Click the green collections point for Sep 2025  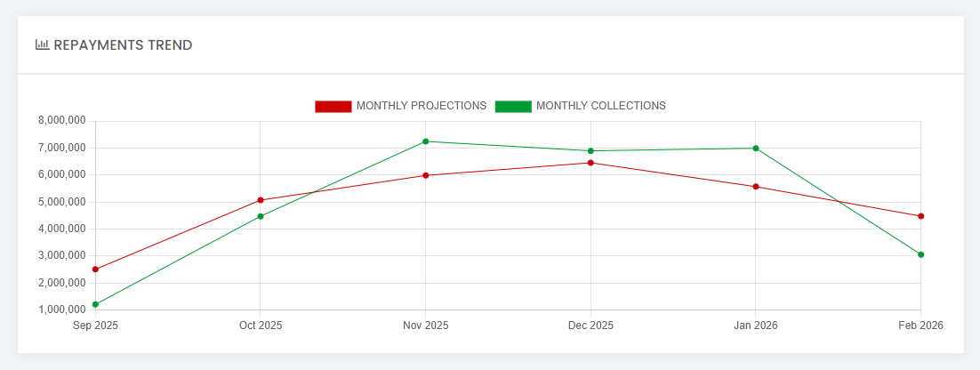click(x=95, y=304)
